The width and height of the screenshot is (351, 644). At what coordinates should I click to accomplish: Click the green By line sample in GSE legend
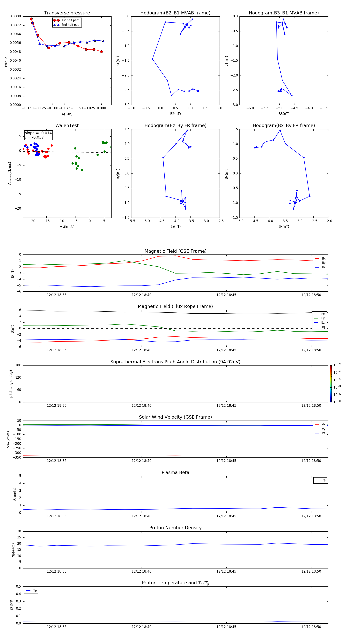316,263
